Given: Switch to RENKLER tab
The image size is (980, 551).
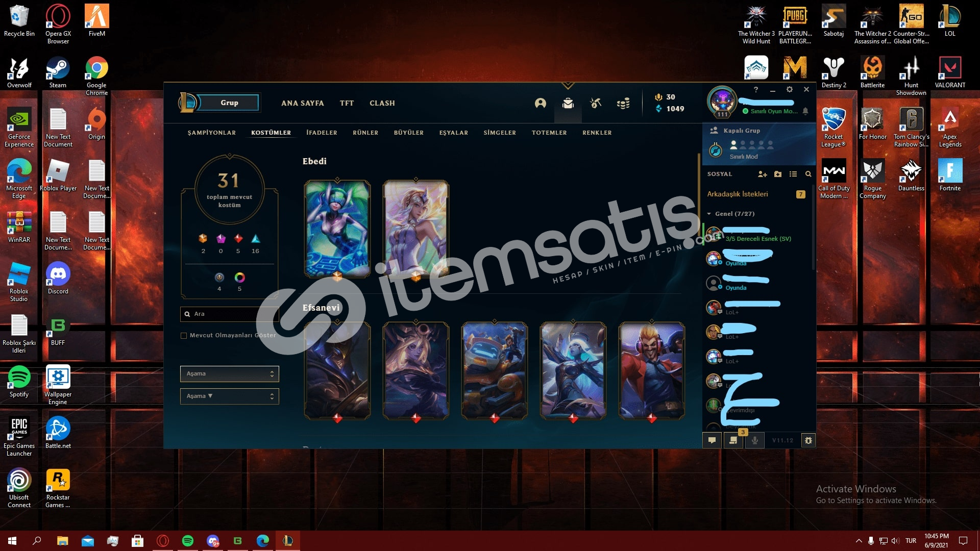Looking at the screenshot, I should (x=597, y=133).
